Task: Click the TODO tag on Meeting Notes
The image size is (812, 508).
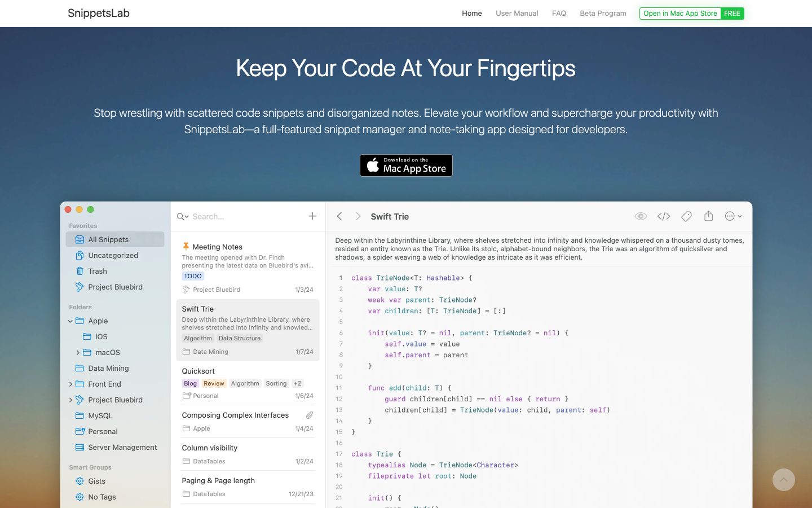Action: 193,276
